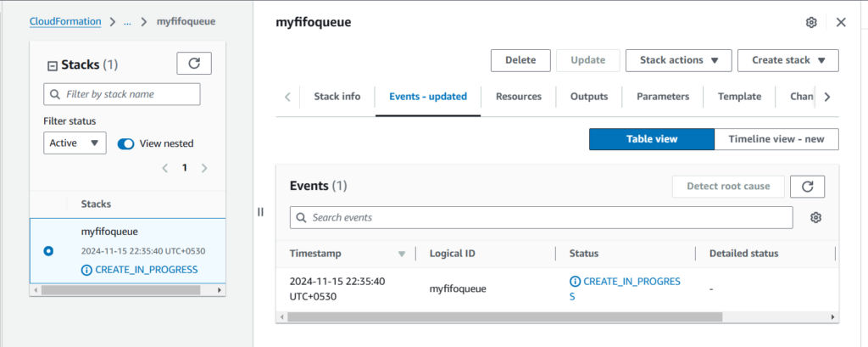Refresh the Stacks list
The height and width of the screenshot is (347, 868).
[x=193, y=64]
